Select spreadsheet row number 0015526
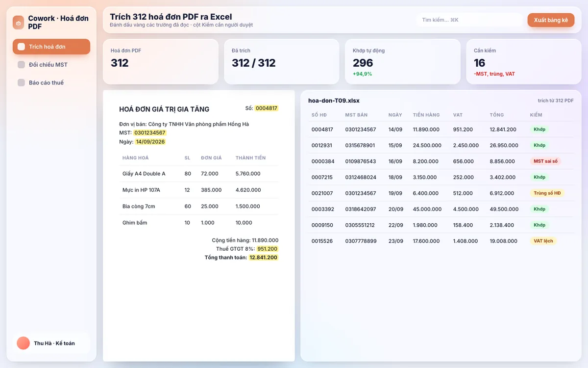 [x=322, y=241]
